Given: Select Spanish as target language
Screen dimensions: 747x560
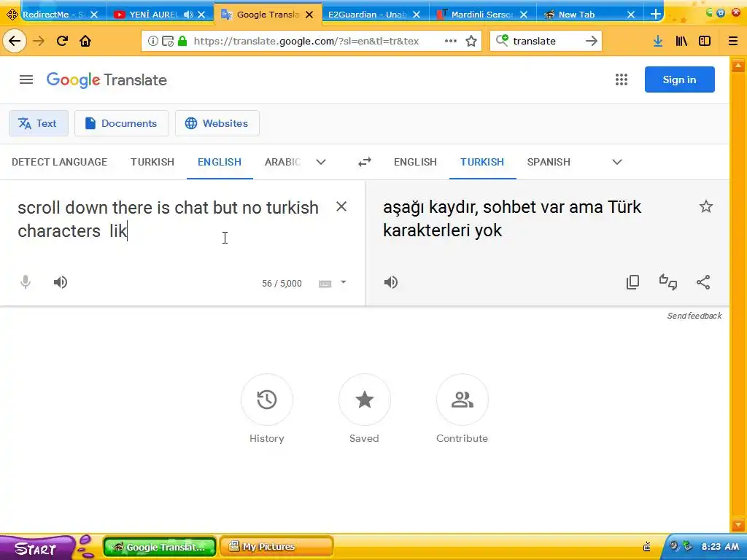Looking at the screenshot, I should pyautogui.click(x=549, y=163).
